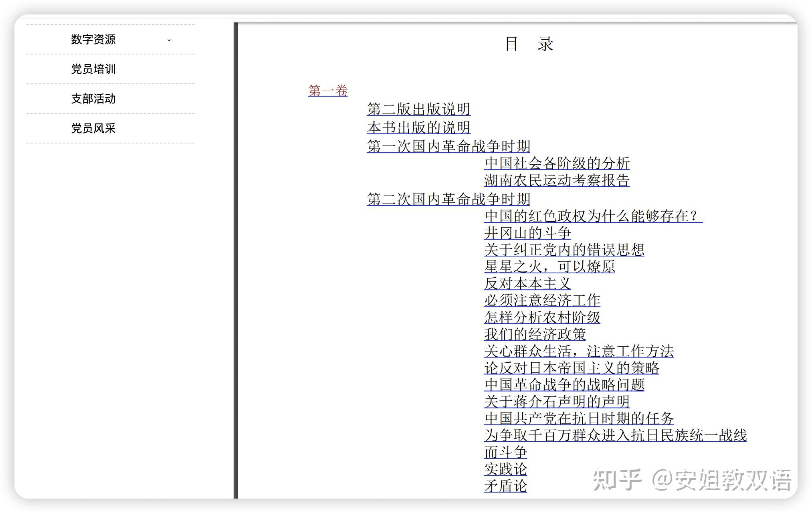Open 第二次国内革命战争时期 section link
812x513 pixels.
[448, 199]
